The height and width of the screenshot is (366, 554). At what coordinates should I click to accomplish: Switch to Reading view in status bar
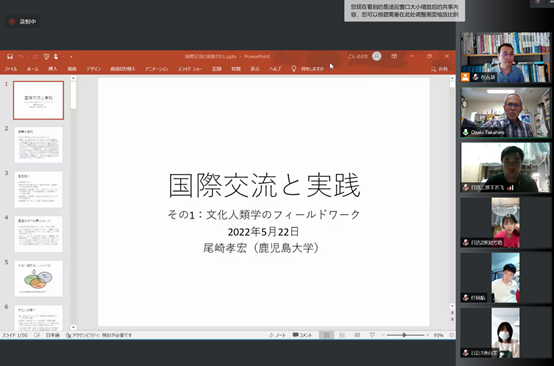click(357, 335)
